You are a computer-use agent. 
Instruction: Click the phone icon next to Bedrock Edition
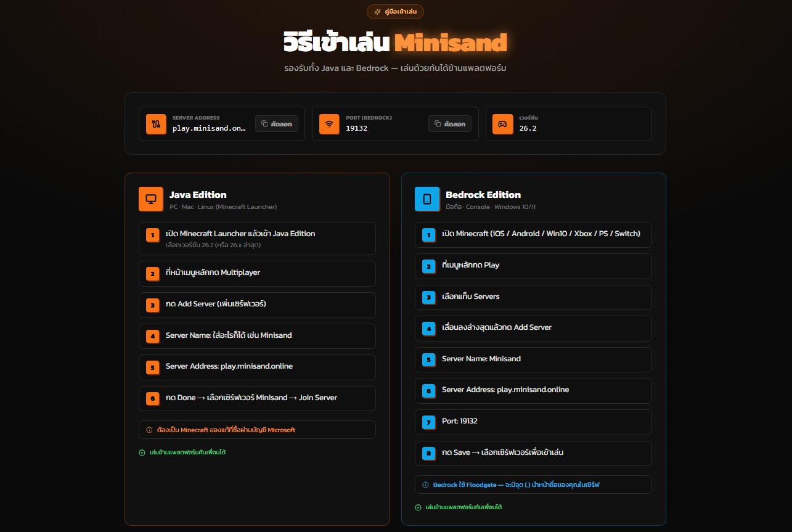click(427, 199)
